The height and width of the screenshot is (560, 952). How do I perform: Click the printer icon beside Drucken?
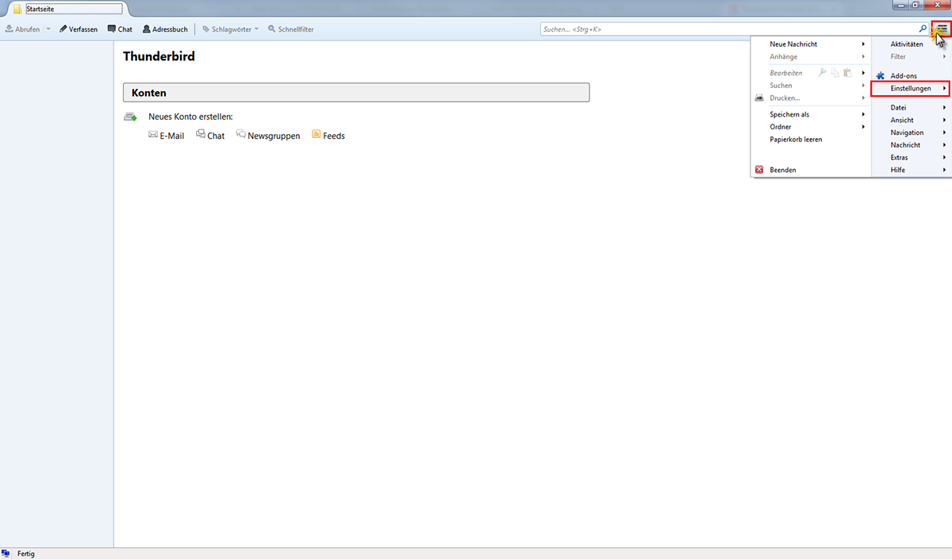[x=759, y=98]
